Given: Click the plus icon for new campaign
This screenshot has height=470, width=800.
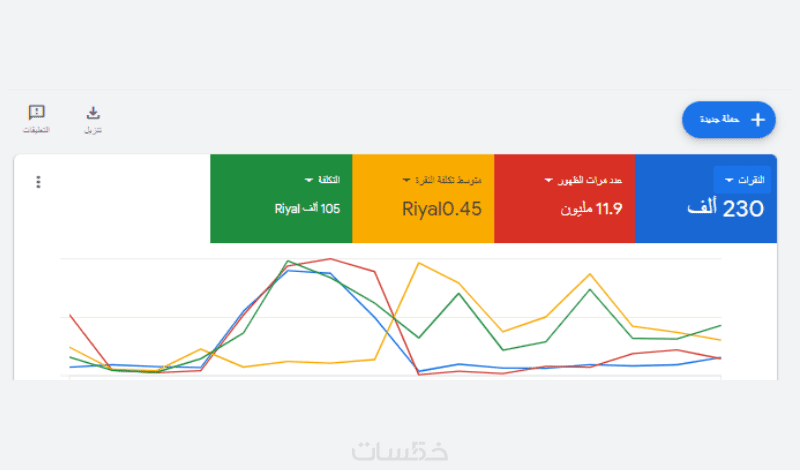Looking at the screenshot, I should [x=757, y=120].
